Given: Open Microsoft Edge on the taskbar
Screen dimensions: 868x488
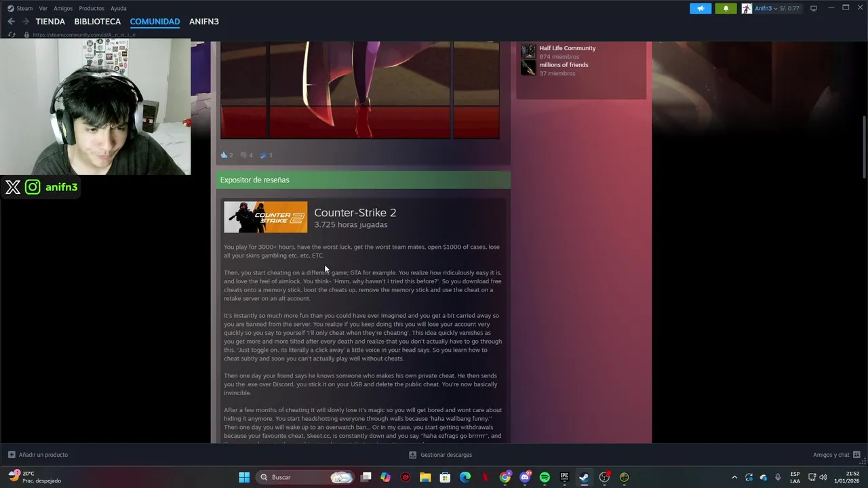Looking at the screenshot, I should tap(465, 477).
